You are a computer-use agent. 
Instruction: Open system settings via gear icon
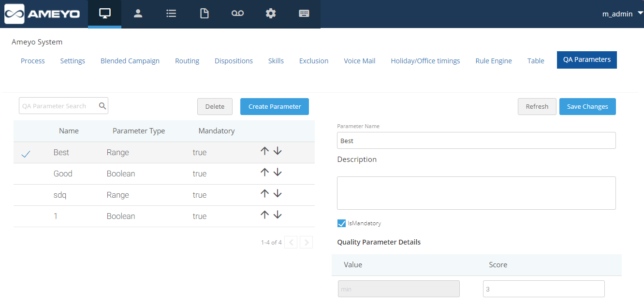(x=271, y=14)
